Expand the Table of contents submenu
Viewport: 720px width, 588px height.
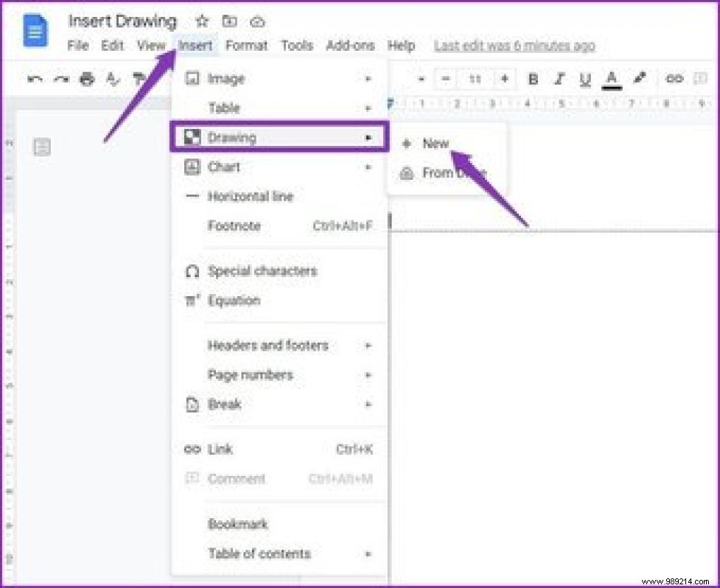(368, 554)
